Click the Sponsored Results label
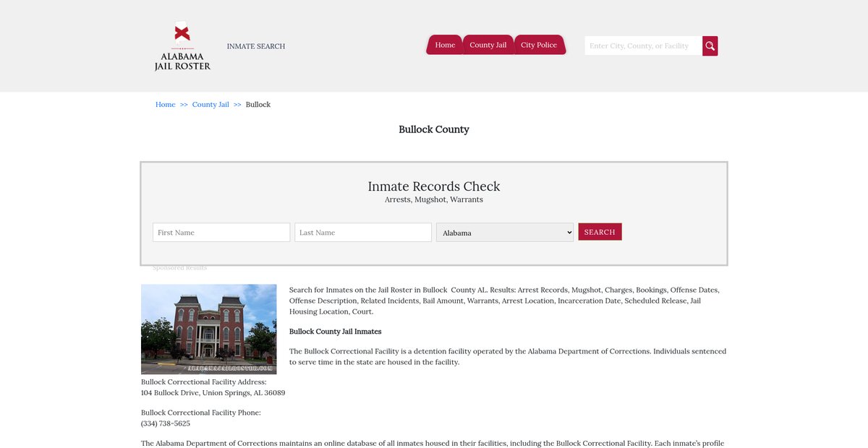 pyautogui.click(x=179, y=268)
